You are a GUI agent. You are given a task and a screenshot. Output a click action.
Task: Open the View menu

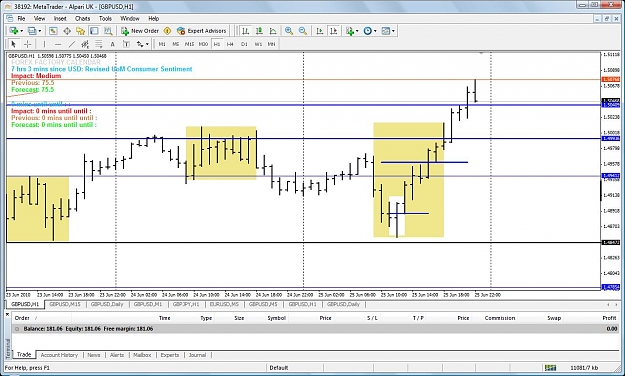(x=39, y=18)
